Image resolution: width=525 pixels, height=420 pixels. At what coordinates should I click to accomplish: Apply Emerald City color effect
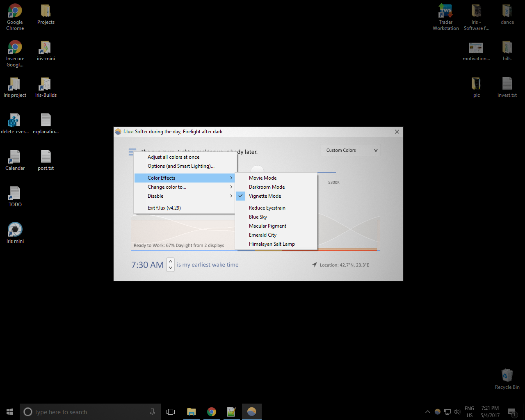[x=276, y=235]
